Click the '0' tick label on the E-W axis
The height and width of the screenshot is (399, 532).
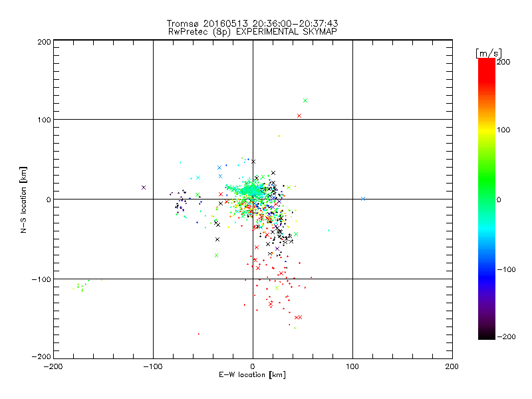click(x=253, y=367)
